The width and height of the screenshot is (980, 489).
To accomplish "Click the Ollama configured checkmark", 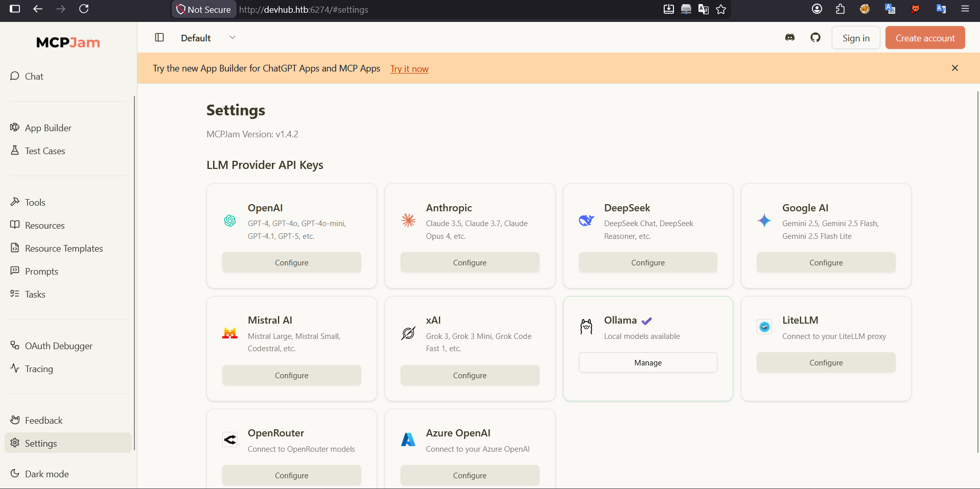I will point(647,321).
